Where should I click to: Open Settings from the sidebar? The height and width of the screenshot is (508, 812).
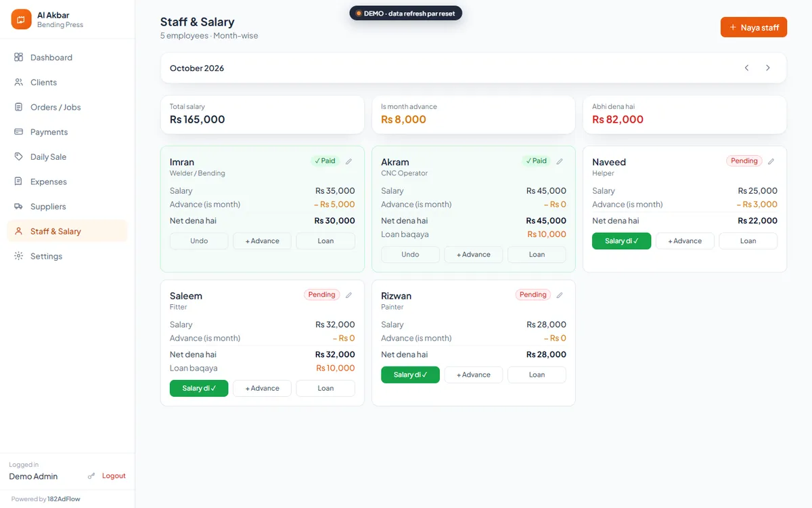[x=67, y=256]
